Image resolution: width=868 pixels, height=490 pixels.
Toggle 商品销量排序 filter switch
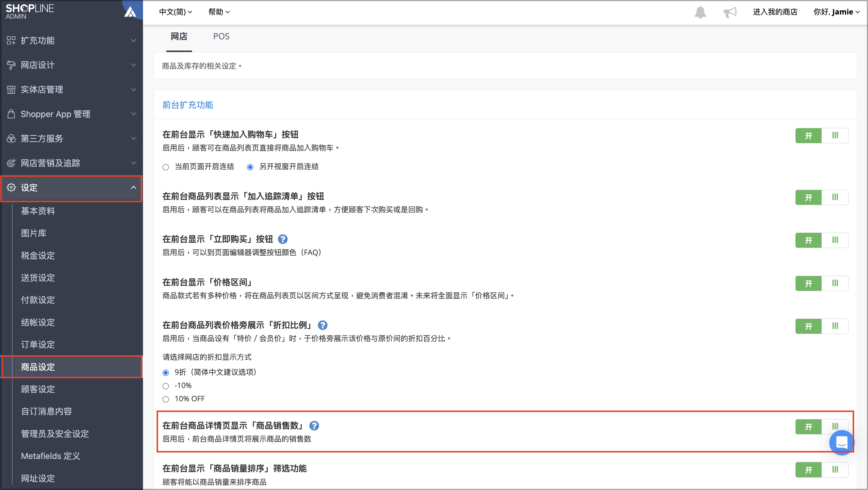pyautogui.click(x=822, y=470)
